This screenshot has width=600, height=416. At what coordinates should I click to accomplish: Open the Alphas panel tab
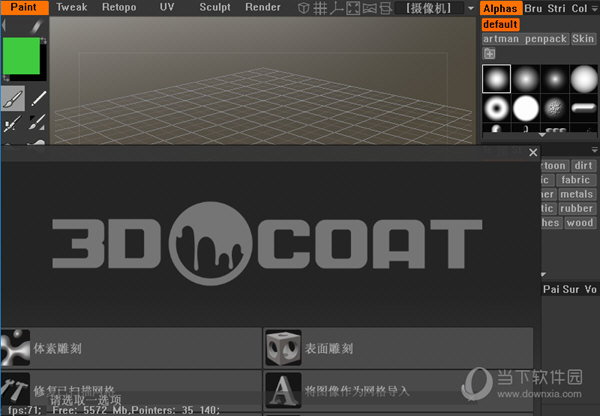pyautogui.click(x=501, y=8)
